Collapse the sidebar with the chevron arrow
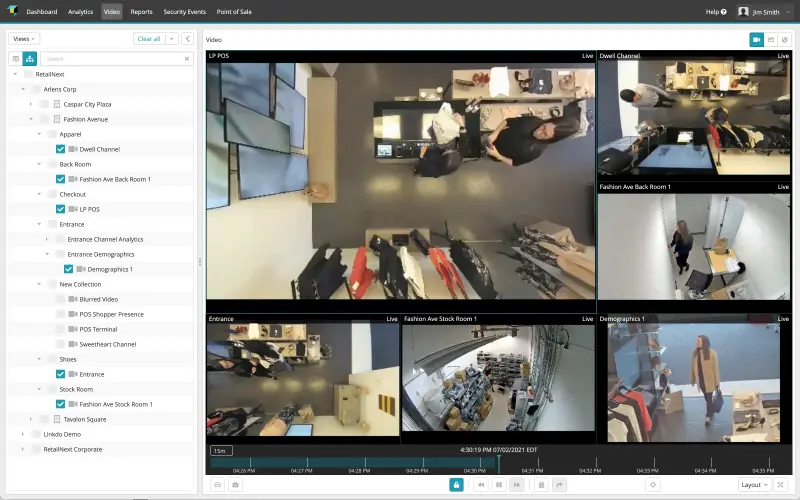This screenshot has width=800, height=500. pyautogui.click(x=187, y=39)
